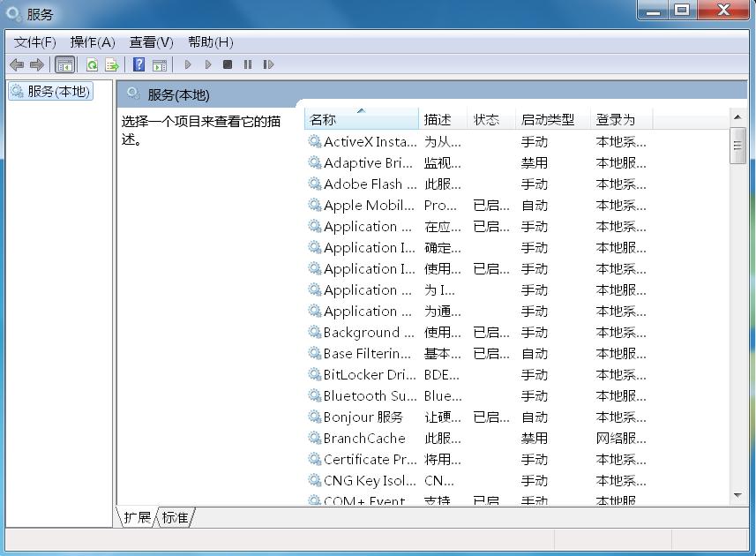Open the 文件(F) menu
The image size is (756, 556).
coord(34,41)
